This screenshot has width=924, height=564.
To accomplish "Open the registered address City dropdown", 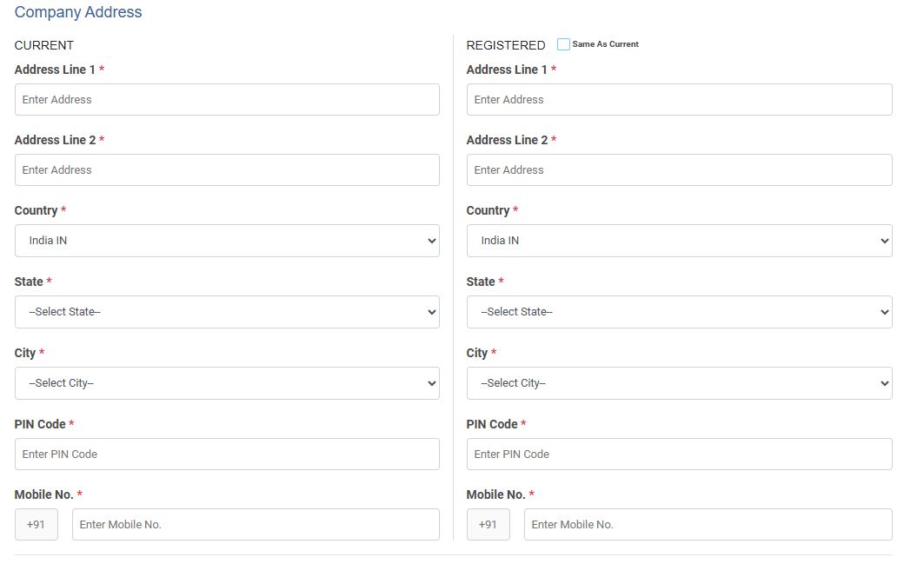I will point(679,383).
